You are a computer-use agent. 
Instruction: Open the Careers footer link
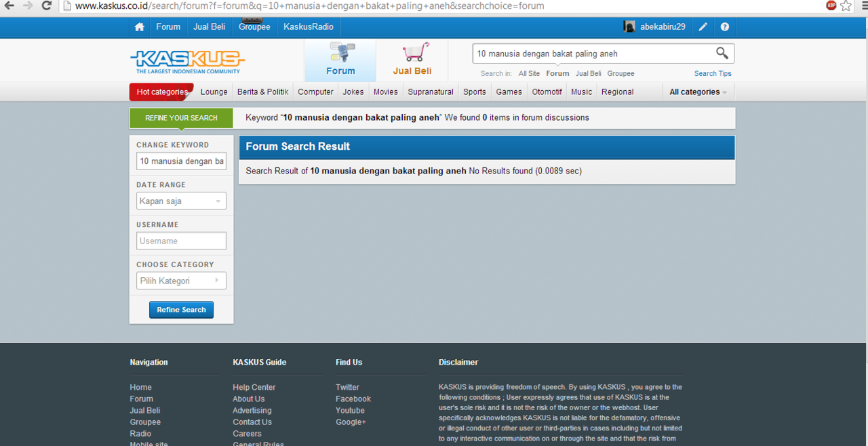(x=247, y=434)
